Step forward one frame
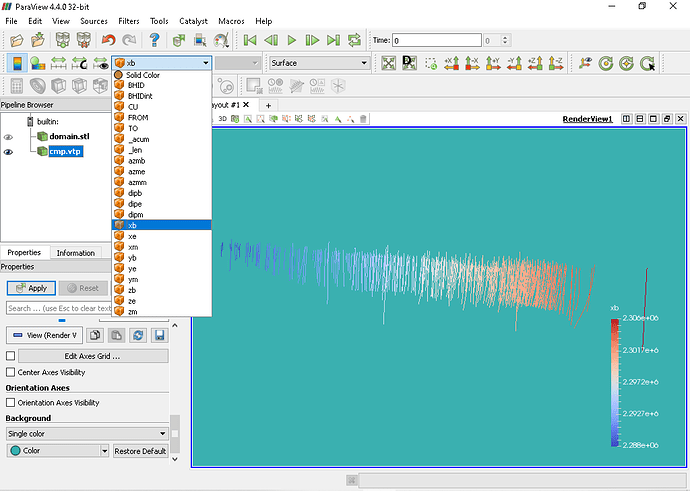 tap(312, 40)
